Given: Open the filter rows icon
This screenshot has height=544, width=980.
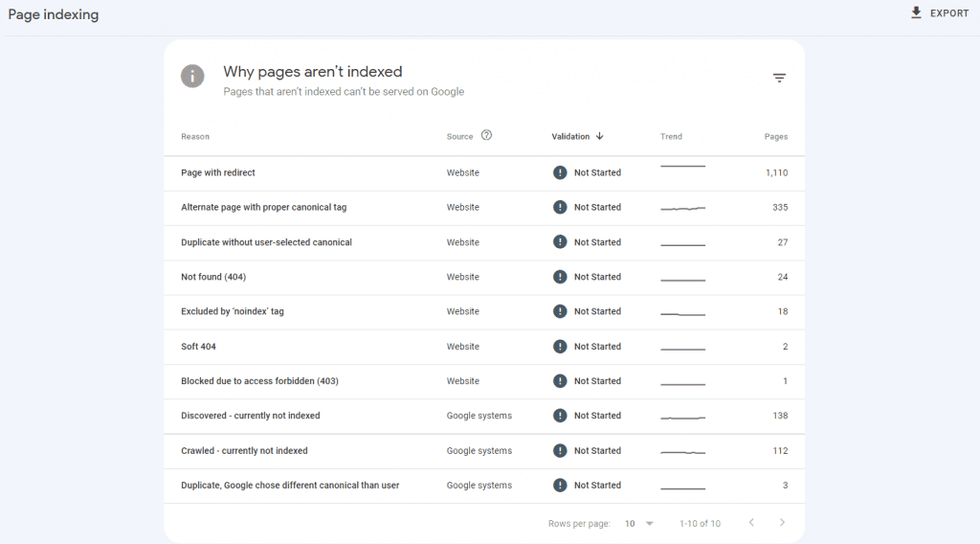Looking at the screenshot, I should (779, 79).
